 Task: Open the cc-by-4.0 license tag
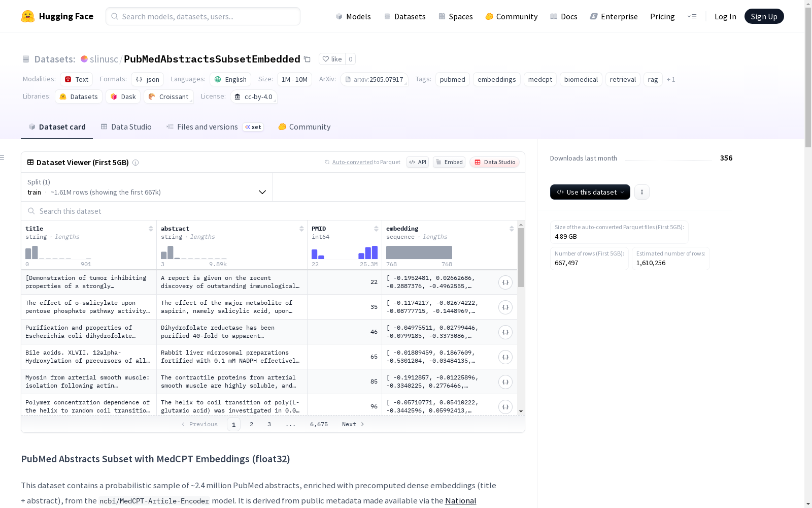[x=253, y=97]
